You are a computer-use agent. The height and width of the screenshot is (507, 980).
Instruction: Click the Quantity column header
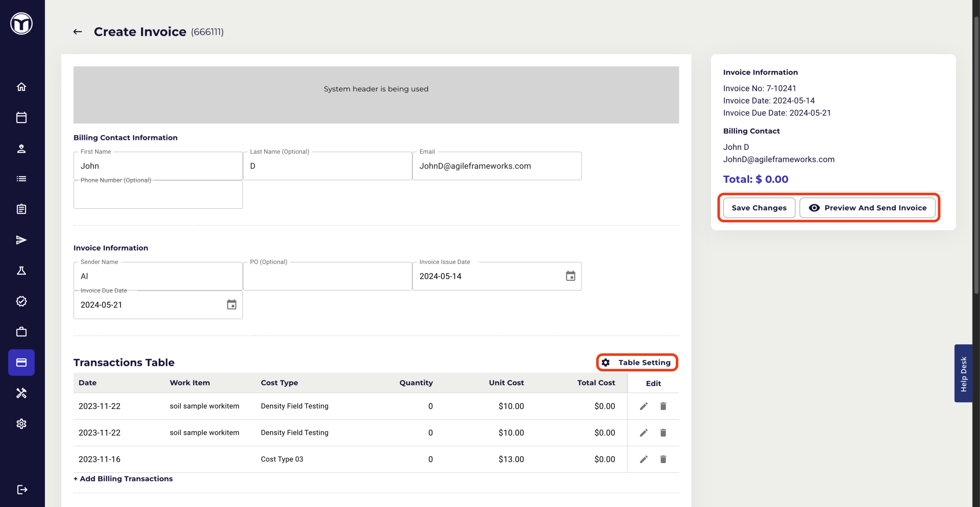tap(416, 383)
